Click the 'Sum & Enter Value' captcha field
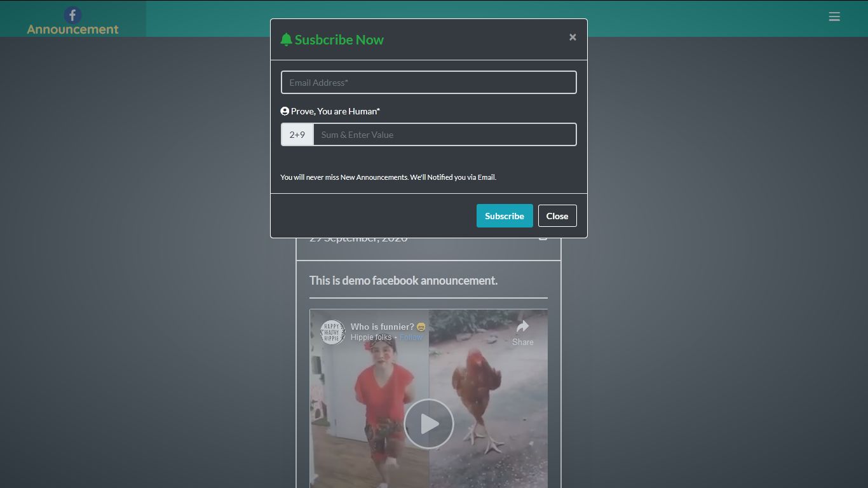The width and height of the screenshot is (868, 488). tap(444, 134)
